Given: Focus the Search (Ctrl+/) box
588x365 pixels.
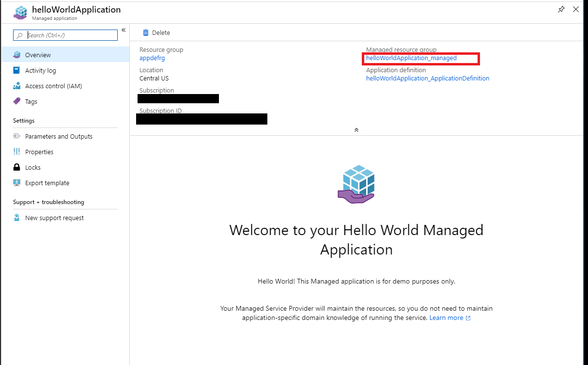Looking at the screenshot, I should [65, 35].
